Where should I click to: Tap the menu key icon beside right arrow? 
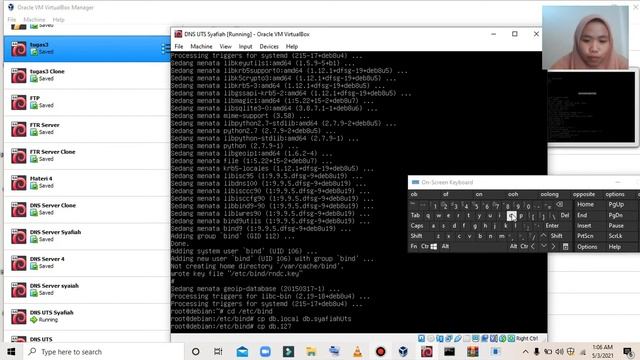click(565, 247)
